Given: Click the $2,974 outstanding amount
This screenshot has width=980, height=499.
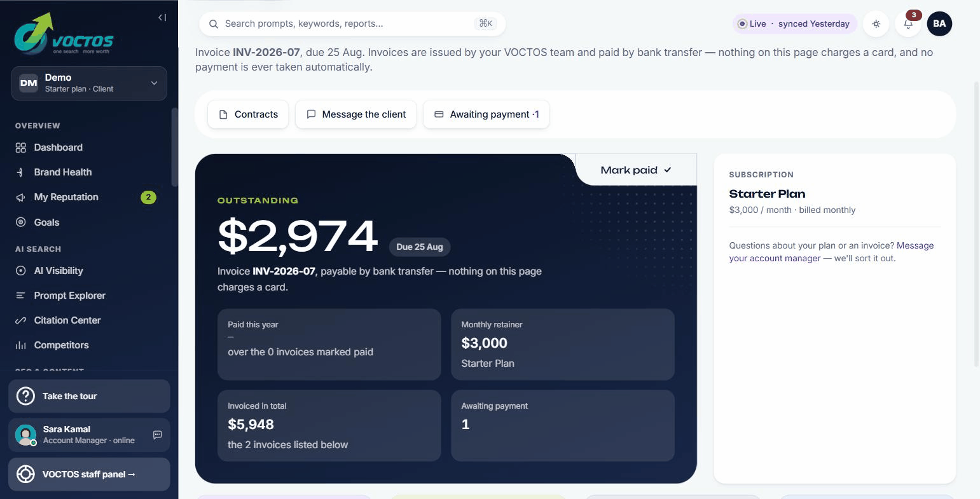Looking at the screenshot, I should coord(298,236).
